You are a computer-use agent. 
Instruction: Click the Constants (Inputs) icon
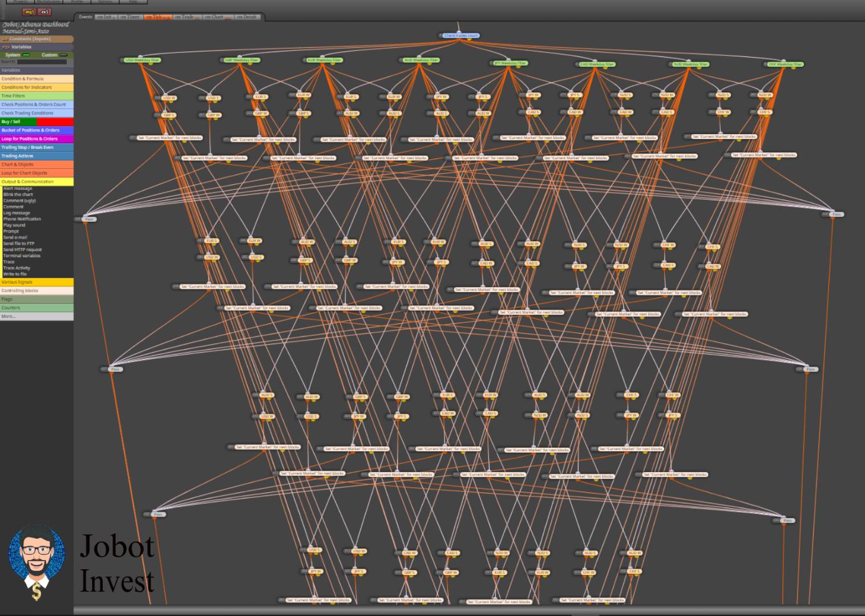(x=5, y=39)
